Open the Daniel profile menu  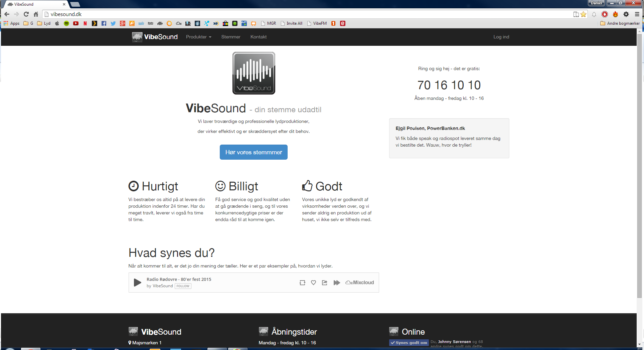click(x=596, y=3)
